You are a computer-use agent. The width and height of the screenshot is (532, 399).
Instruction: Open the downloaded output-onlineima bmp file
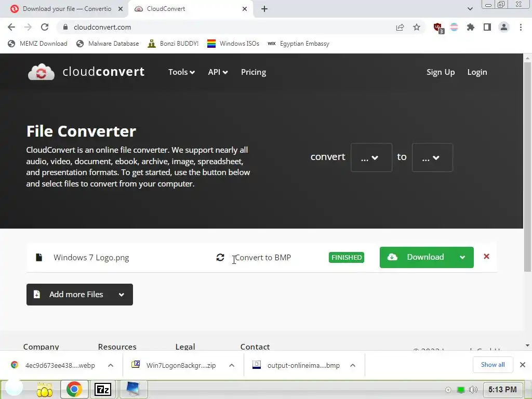(x=297, y=365)
